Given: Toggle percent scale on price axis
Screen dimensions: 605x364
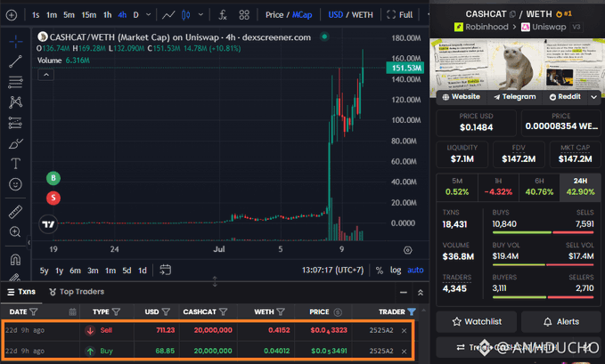Looking at the screenshot, I should coord(380,271).
